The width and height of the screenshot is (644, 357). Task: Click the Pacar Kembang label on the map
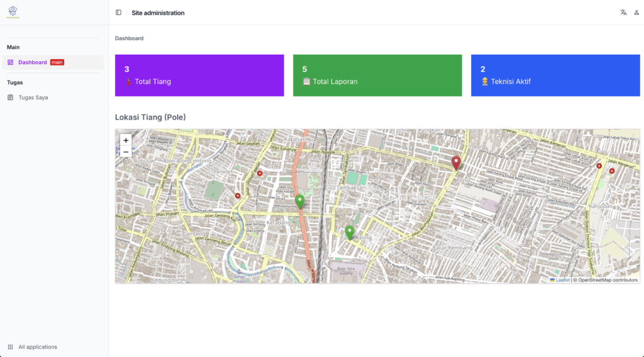pos(452,247)
